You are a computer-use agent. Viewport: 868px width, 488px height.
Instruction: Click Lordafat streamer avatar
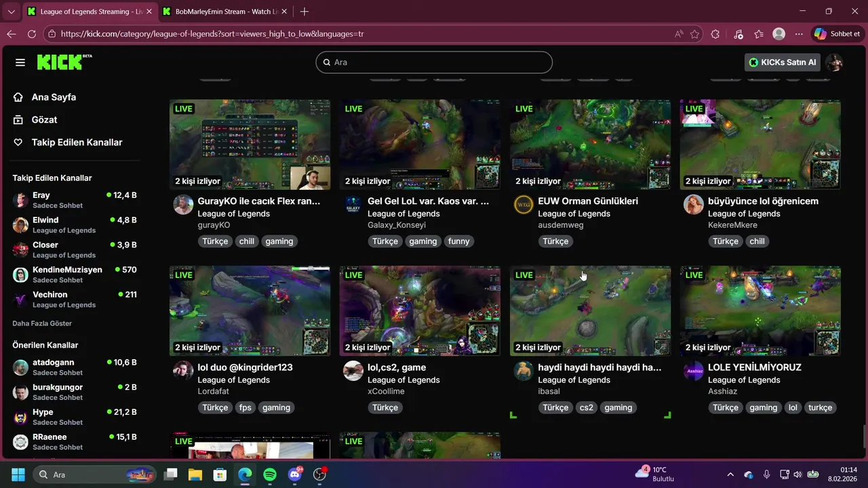click(183, 371)
